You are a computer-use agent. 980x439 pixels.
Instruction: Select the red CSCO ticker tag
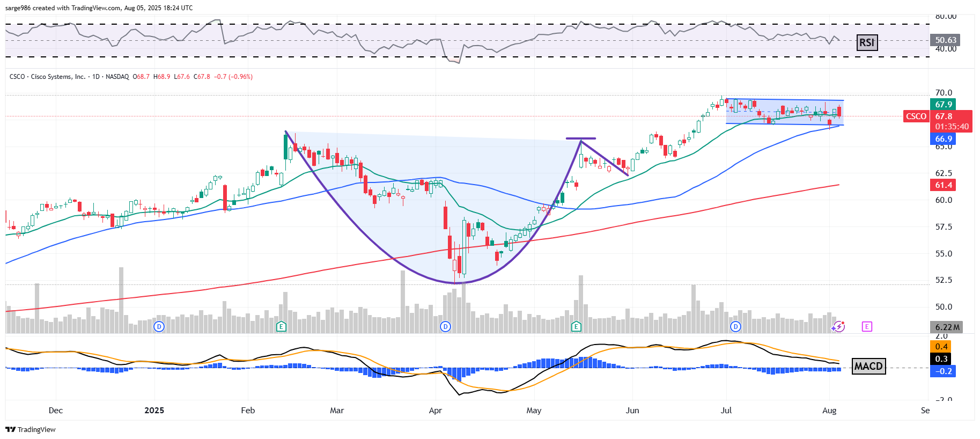point(916,116)
